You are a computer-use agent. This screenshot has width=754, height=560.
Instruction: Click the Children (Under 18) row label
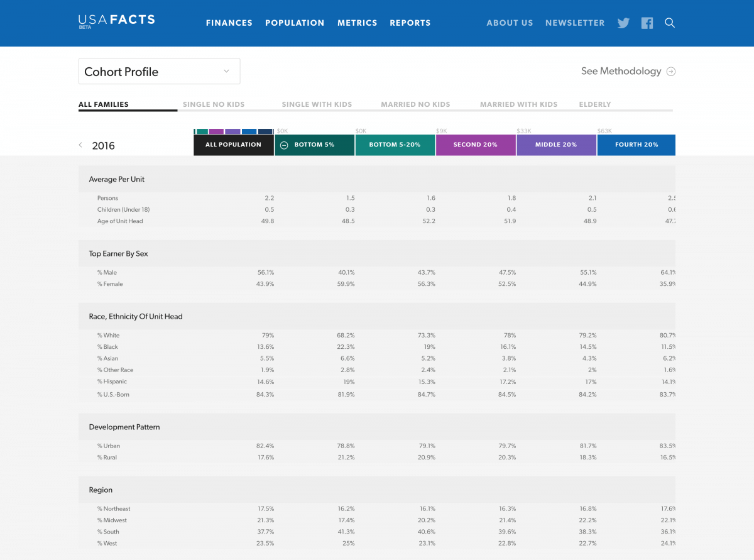[124, 209]
